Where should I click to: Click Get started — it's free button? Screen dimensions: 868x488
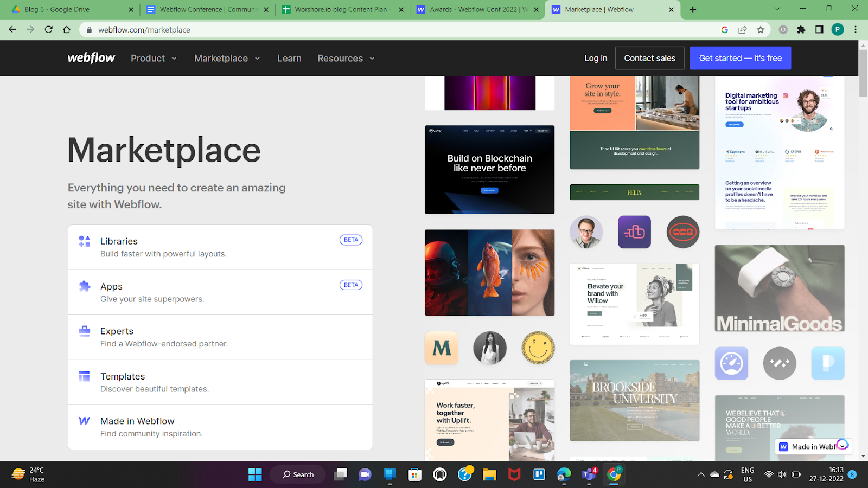(x=741, y=58)
